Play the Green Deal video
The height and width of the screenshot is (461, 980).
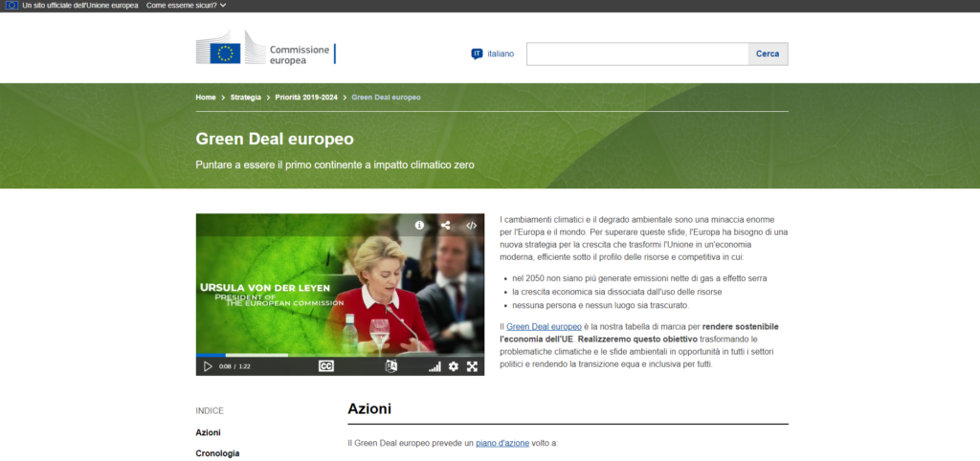click(208, 366)
